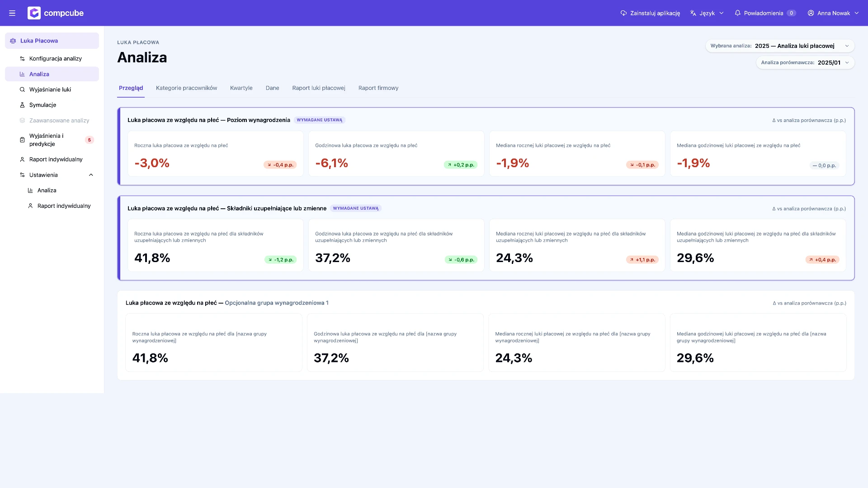Viewport: 868px width, 488px height.
Task: Collapse the Ustawienia section chevron
Action: point(91,175)
